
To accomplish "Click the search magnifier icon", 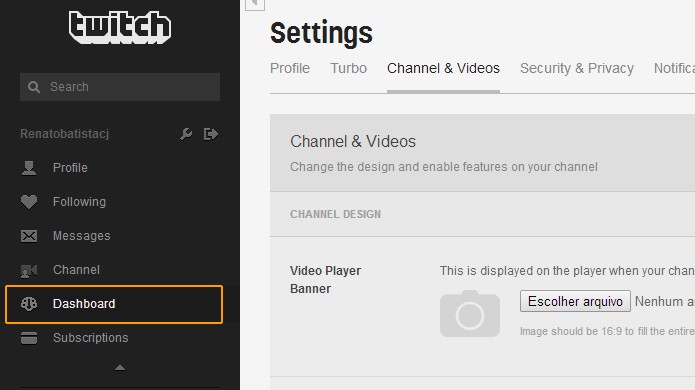I will (34, 87).
